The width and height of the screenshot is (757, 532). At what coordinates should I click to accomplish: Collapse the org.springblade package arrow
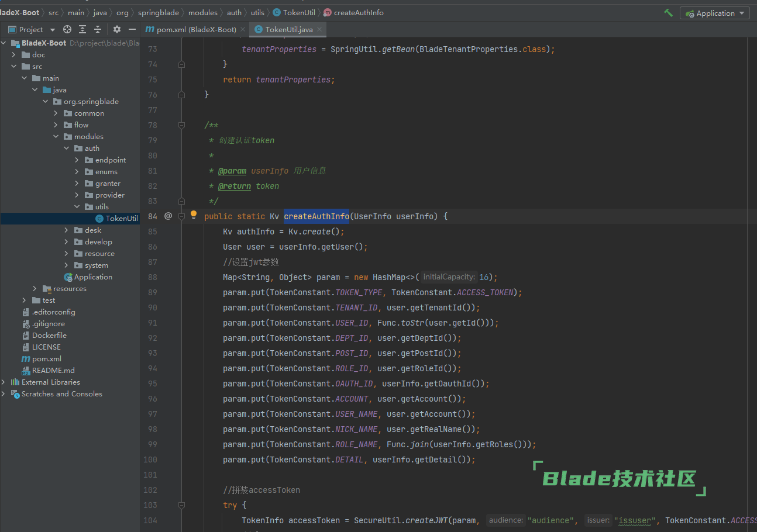[46, 102]
